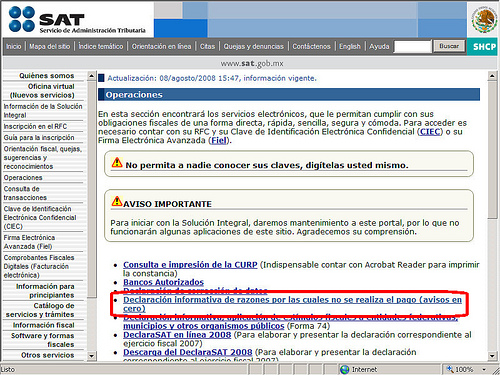Click the Internet zone globe icon in status bar
500x375 pixels.
click(344, 369)
